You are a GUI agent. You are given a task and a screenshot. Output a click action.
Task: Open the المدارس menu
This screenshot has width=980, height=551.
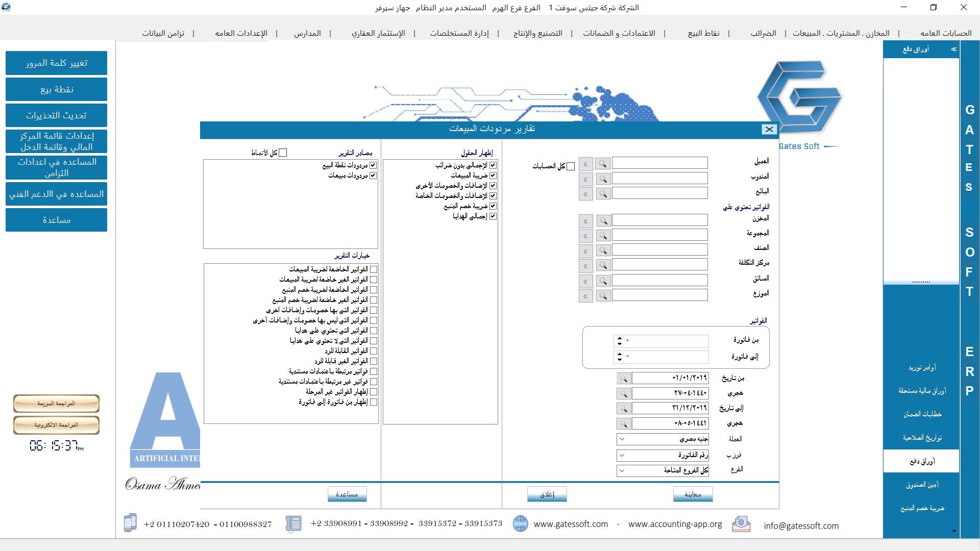click(307, 33)
